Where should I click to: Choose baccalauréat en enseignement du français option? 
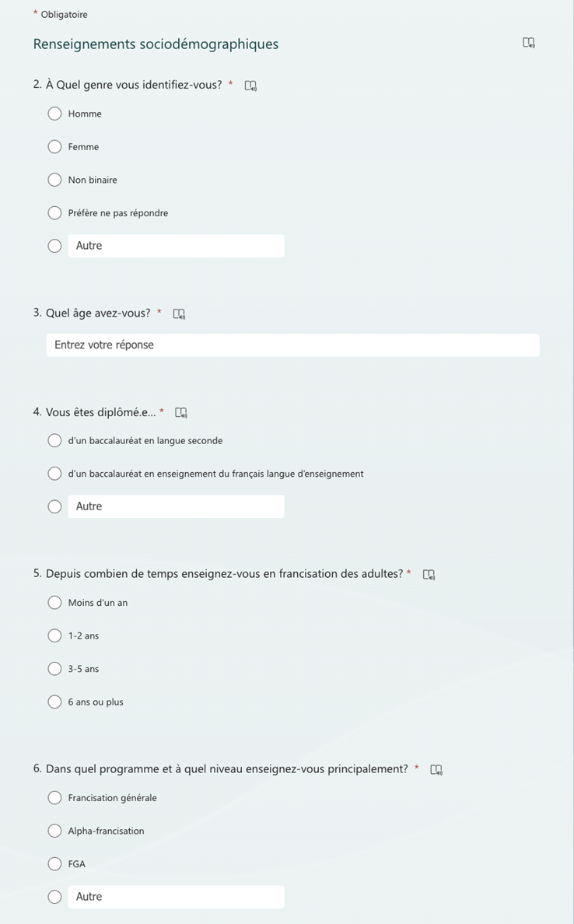click(x=54, y=474)
